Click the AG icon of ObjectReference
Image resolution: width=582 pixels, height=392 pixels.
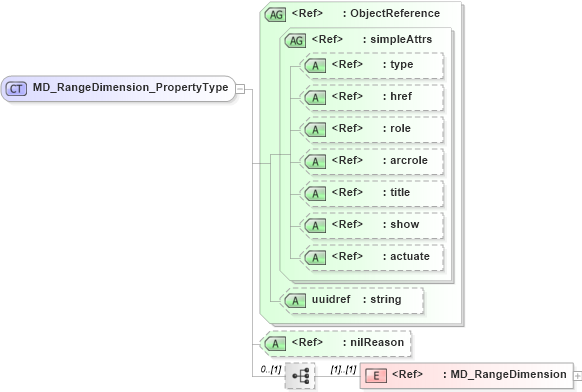tap(275, 14)
